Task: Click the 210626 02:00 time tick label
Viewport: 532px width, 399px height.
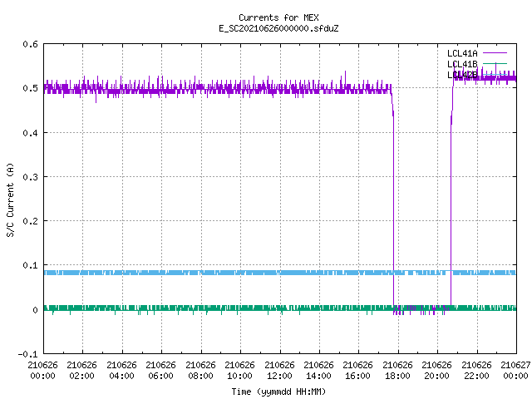Action: [81, 371]
